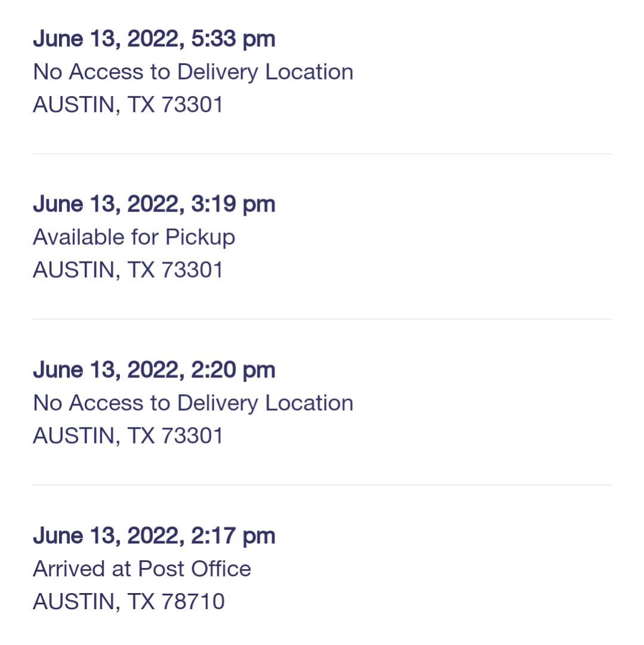Click the June 13, 2:20 pm timestamp

tap(154, 370)
